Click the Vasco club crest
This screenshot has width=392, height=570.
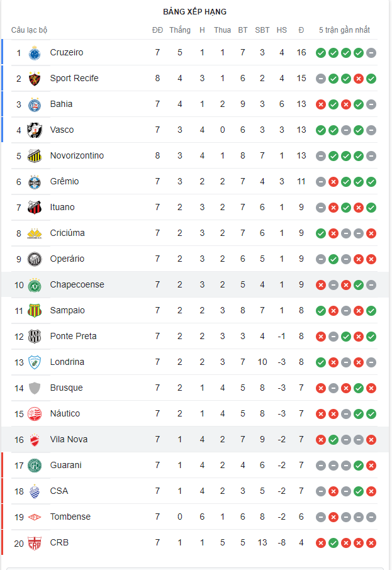point(35,130)
